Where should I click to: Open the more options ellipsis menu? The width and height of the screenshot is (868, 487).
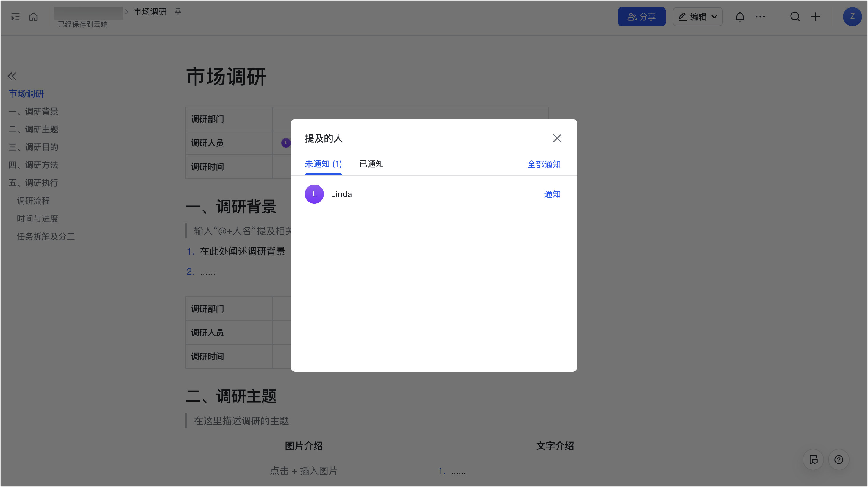coord(760,16)
